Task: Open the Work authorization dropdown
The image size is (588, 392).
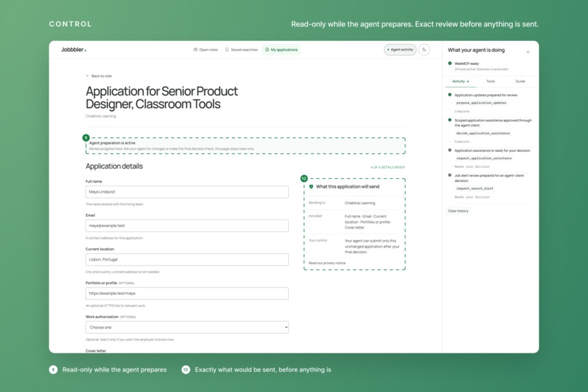Action: coord(187,327)
